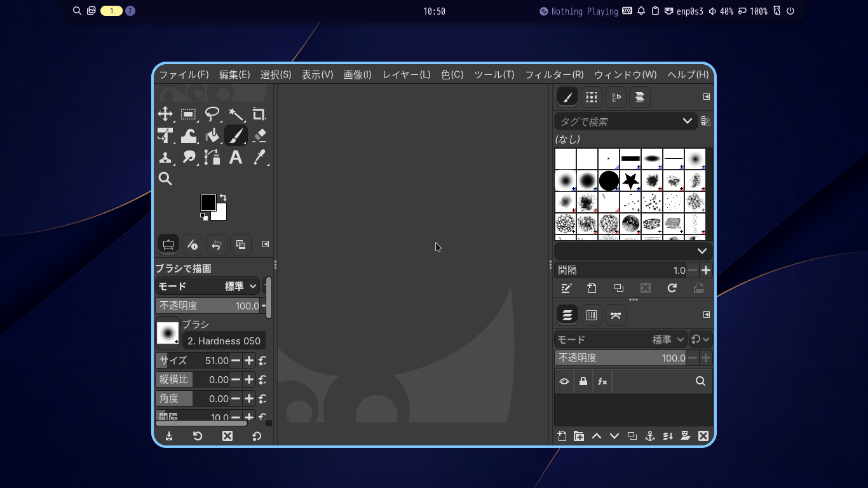Toggle the lock column header in layers
Screen dimensions: 868x488
coord(583,381)
